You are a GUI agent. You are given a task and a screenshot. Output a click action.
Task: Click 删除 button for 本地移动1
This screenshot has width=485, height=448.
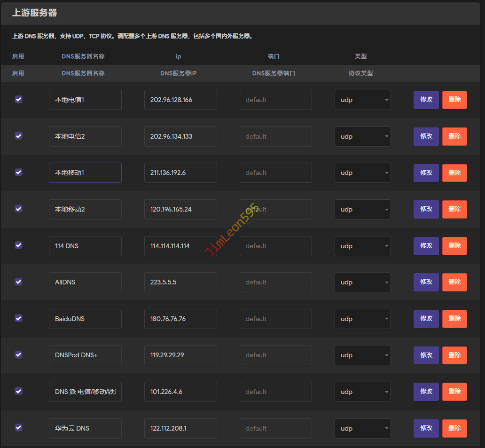(454, 173)
